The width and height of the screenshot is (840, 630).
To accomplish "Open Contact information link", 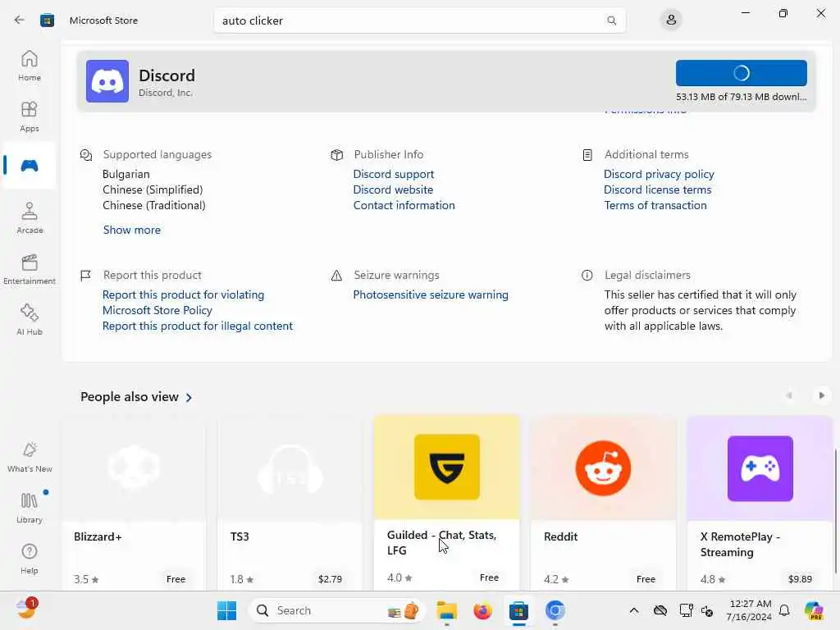I will tap(404, 205).
